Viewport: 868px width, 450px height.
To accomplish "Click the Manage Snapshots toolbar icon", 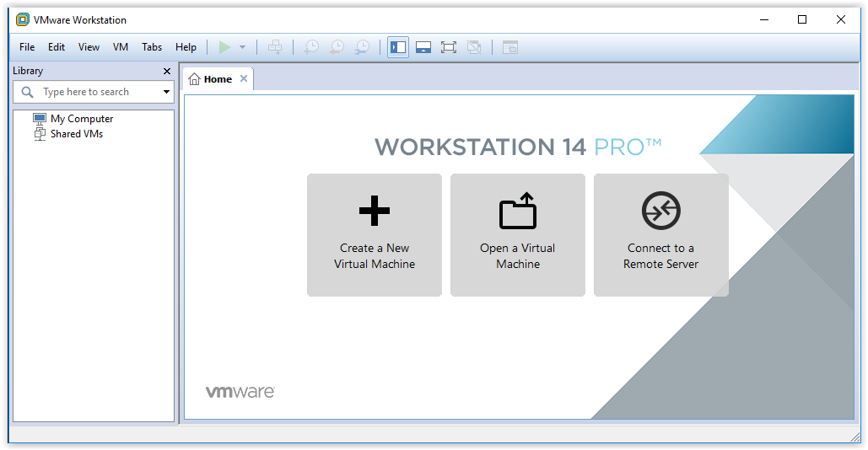I will point(362,47).
